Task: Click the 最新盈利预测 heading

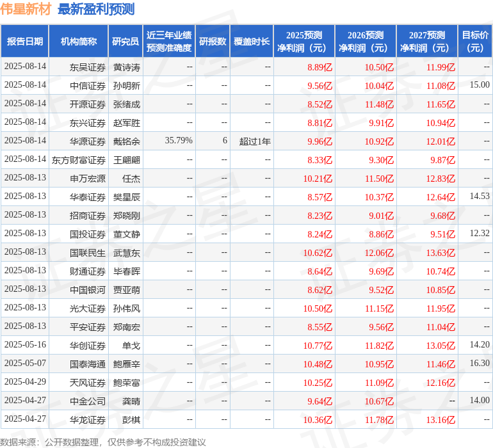Action: click(95, 9)
